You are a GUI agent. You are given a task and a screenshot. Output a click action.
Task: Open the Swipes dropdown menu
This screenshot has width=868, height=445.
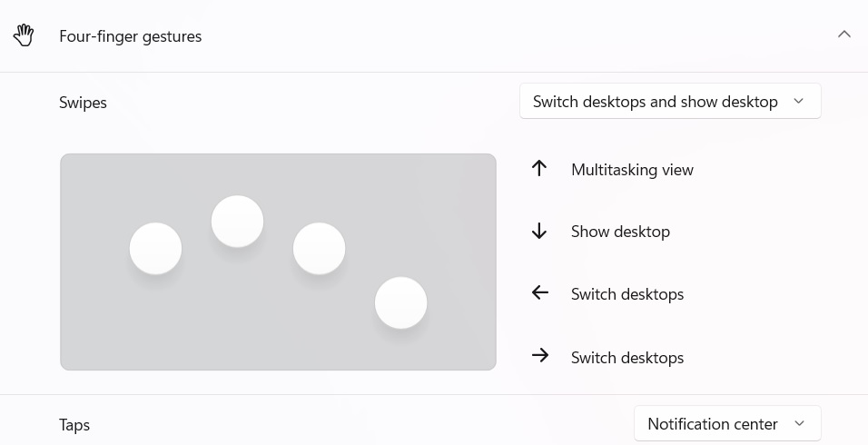pos(669,102)
